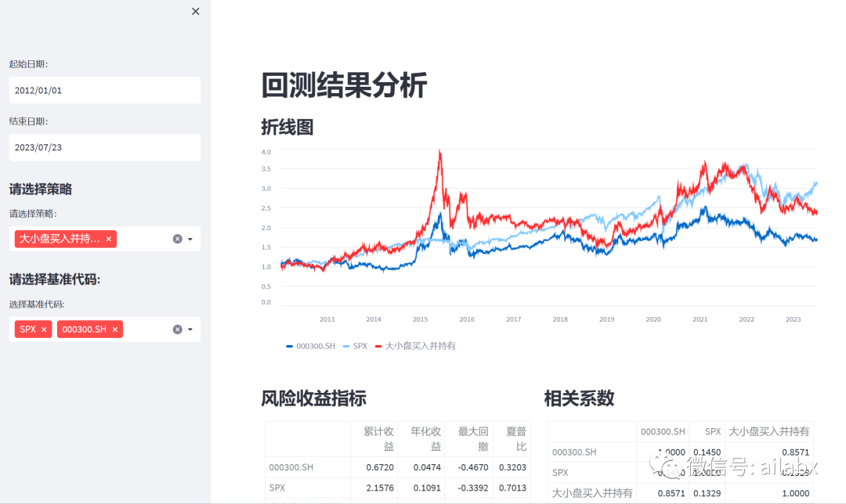Open the calendar for 结束日期
The height and width of the screenshot is (504, 846).
[x=104, y=147]
